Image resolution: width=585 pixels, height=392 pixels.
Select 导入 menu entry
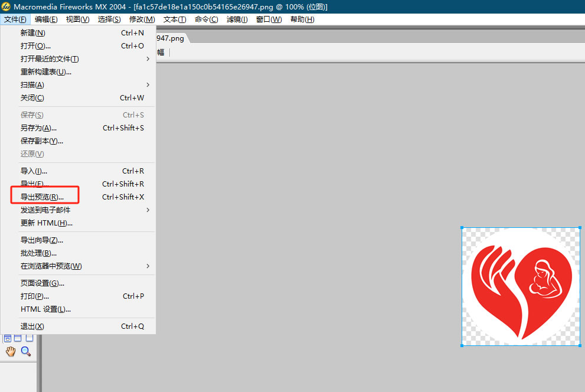tap(34, 171)
